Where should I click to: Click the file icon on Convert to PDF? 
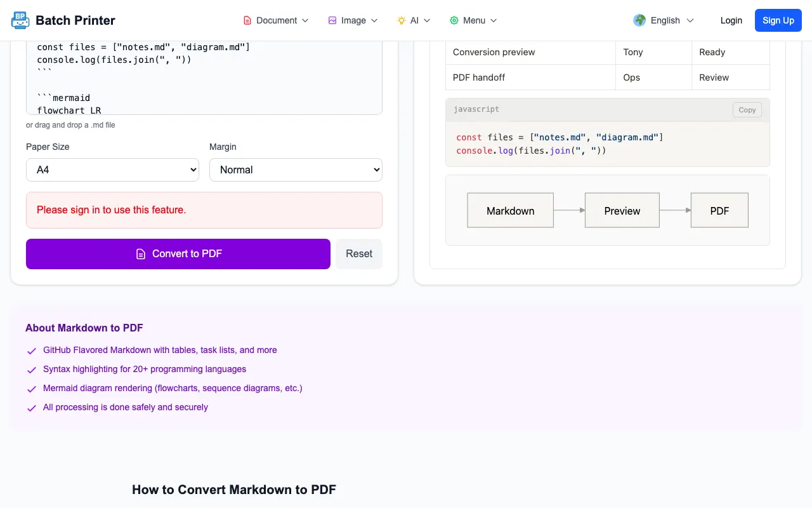tap(141, 254)
